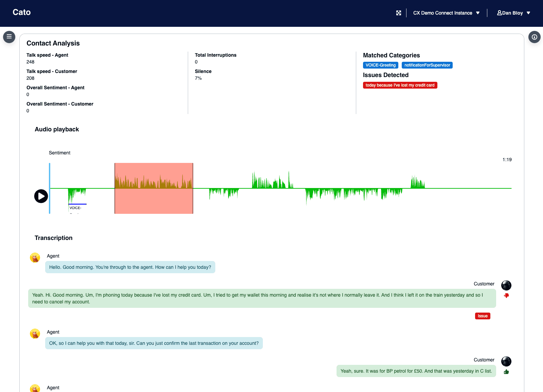Click the red thumbs-down sentiment icon

click(506, 296)
